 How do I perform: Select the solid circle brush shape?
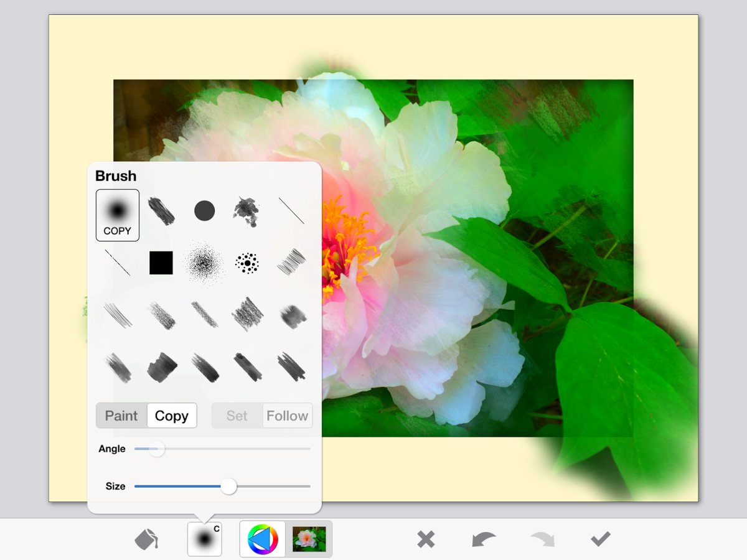coord(204,210)
